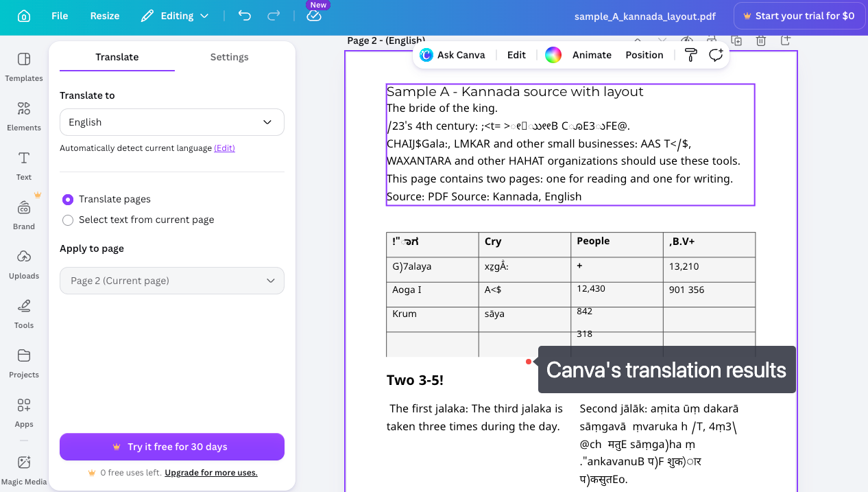Screen dimensions: 868x492
Task: Open the File menu
Action: tap(60, 16)
